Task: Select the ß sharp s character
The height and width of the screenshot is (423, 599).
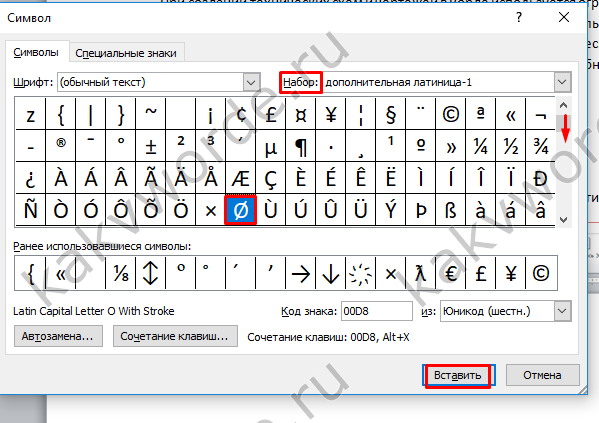Action: pyautogui.click(x=450, y=210)
